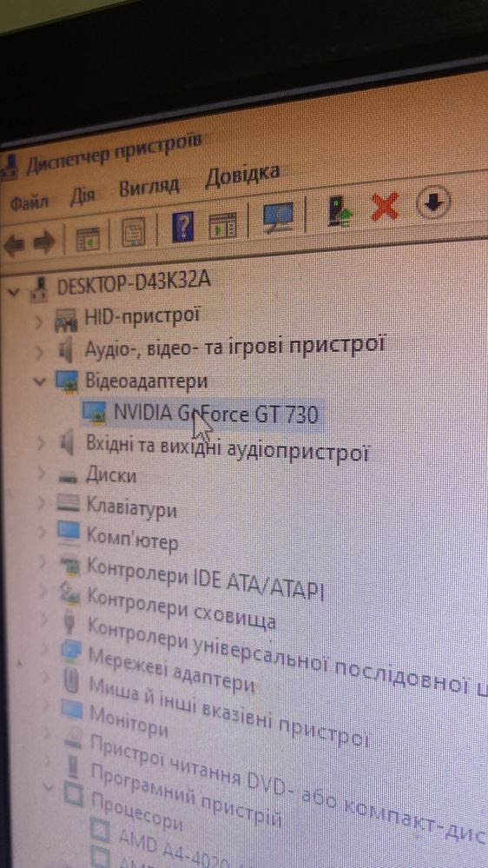488x868 pixels.
Task: Click the keyboard icon beside Клавіатури
Action: tap(69, 503)
